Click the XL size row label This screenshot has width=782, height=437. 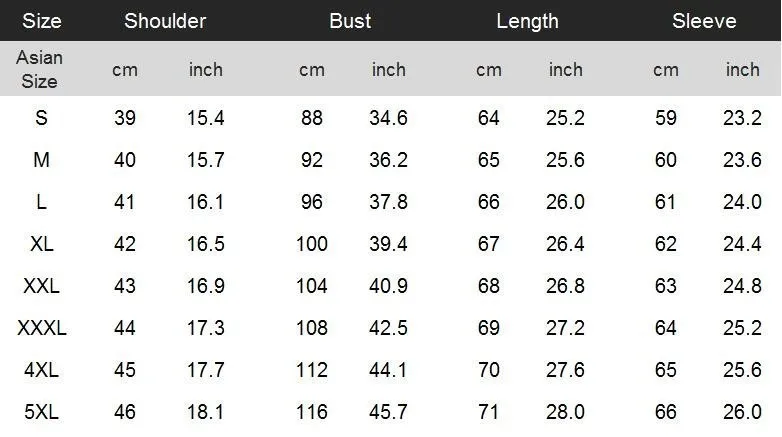click(x=41, y=244)
